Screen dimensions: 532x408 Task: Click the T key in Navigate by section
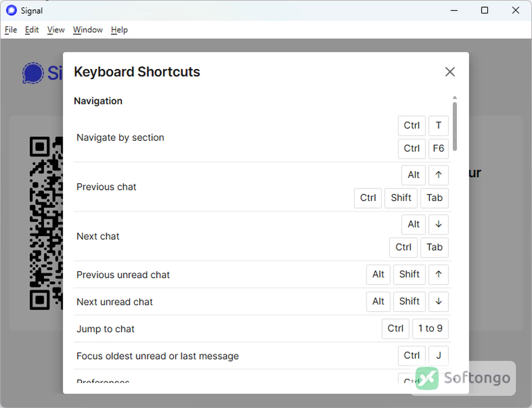[438, 125]
